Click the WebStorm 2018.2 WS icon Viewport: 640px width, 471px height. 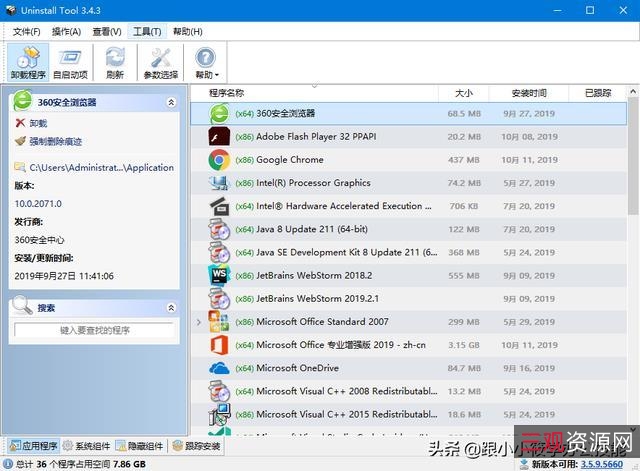[219, 275]
